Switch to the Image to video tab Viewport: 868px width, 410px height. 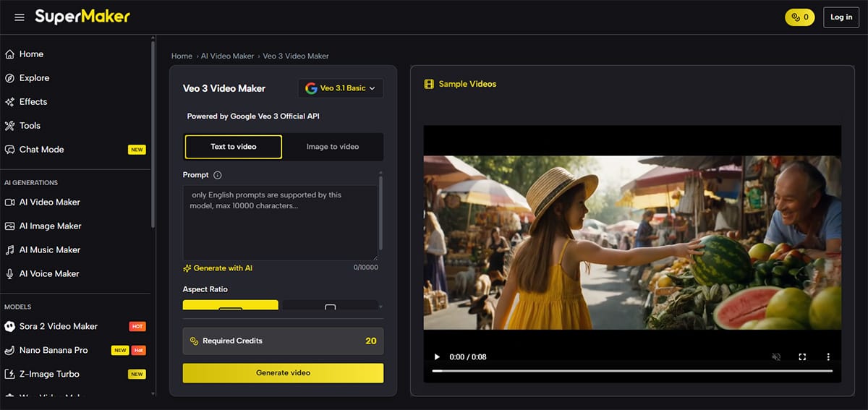pos(332,147)
